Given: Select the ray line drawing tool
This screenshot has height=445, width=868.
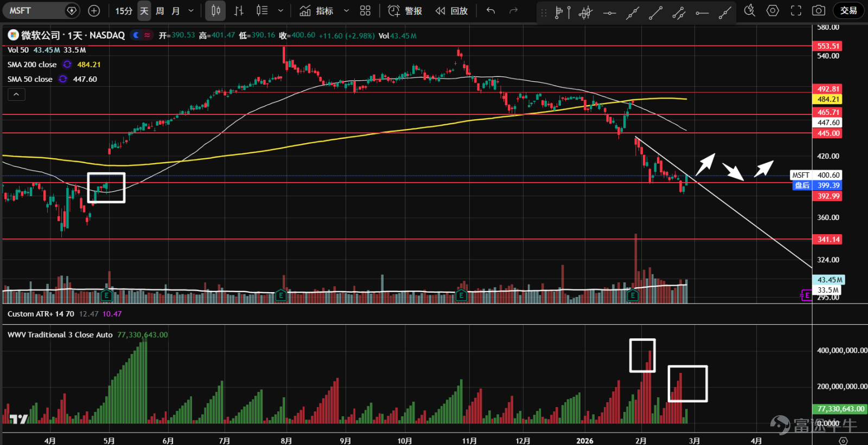Looking at the screenshot, I should (725, 12).
